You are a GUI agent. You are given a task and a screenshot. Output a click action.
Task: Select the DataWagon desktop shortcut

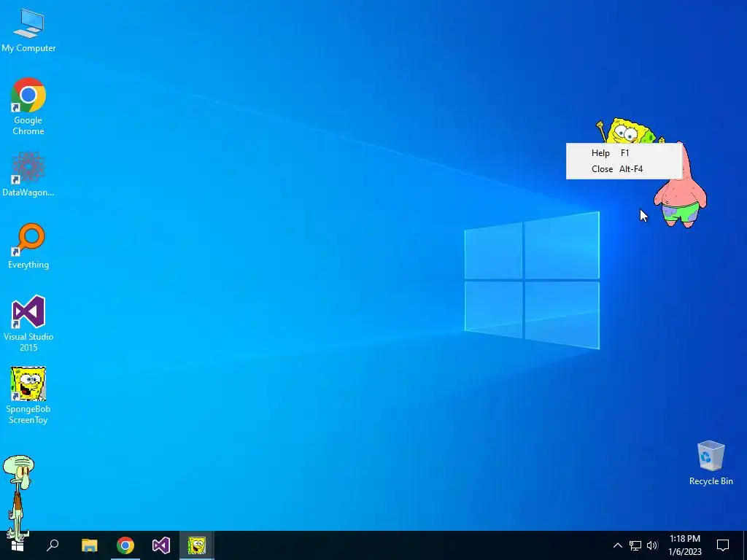pyautogui.click(x=28, y=174)
